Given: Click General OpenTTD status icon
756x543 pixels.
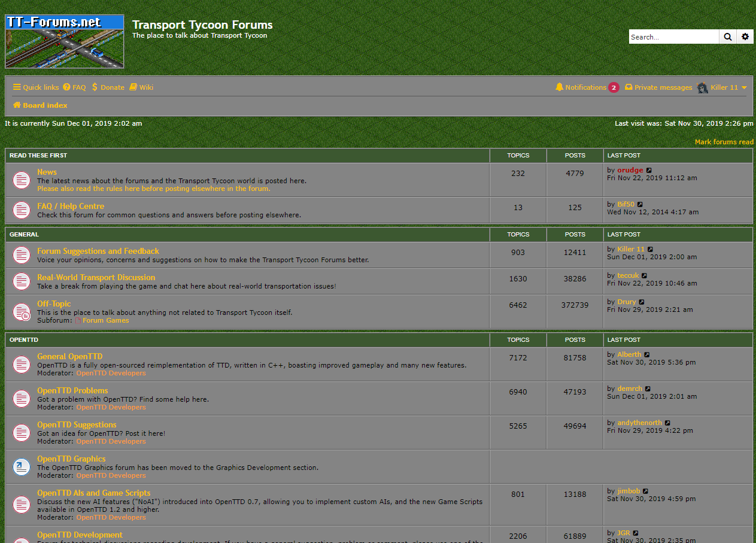Looking at the screenshot, I should (22, 364).
